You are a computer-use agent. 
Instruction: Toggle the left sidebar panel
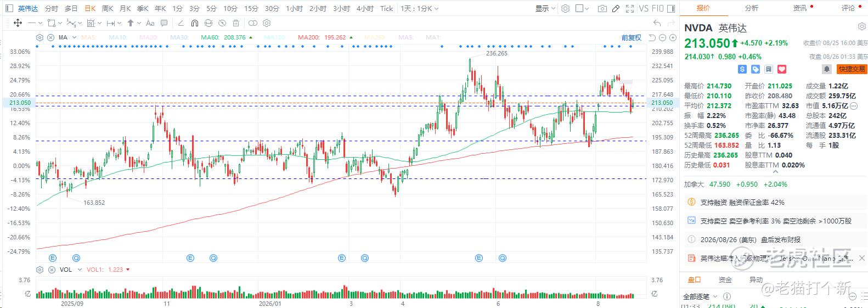click(x=8, y=9)
